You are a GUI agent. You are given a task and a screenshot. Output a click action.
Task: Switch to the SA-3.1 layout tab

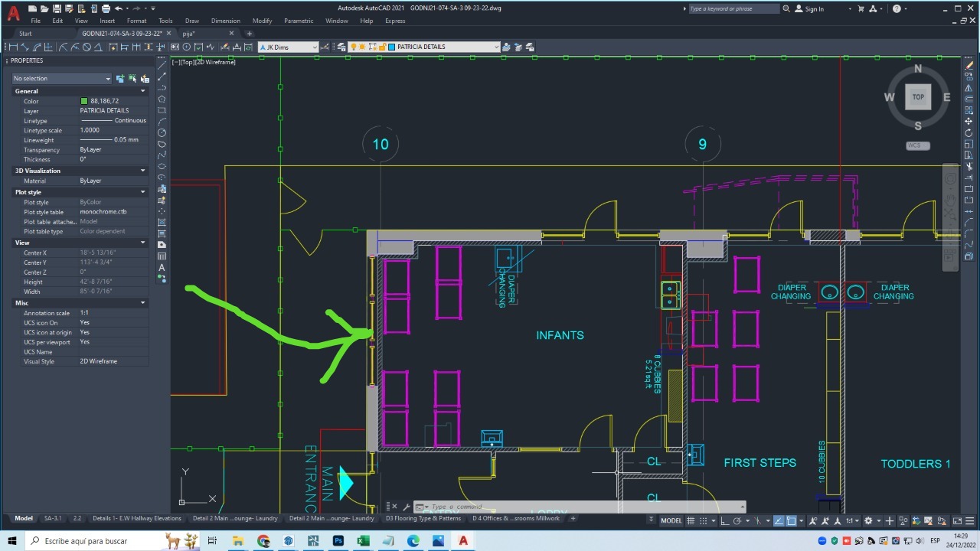(x=53, y=518)
